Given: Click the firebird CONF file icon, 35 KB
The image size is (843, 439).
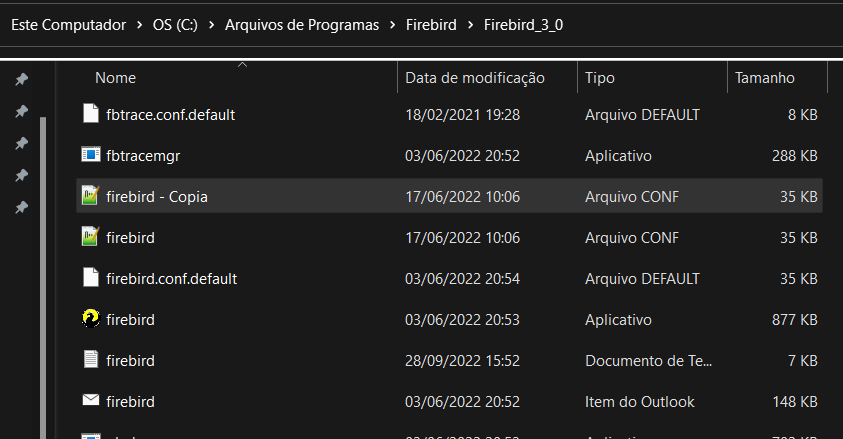Looking at the screenshot, I should [x=90, y=236].
